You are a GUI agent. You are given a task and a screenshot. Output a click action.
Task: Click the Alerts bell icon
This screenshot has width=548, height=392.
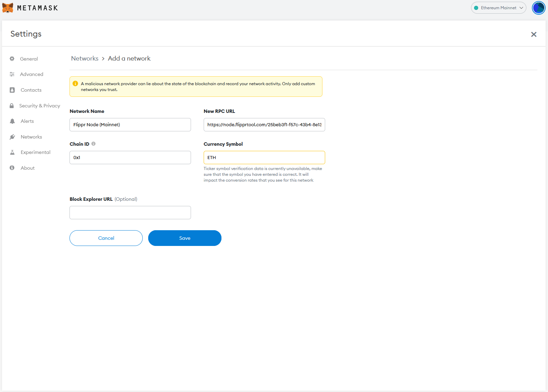[x=12, y=121]
